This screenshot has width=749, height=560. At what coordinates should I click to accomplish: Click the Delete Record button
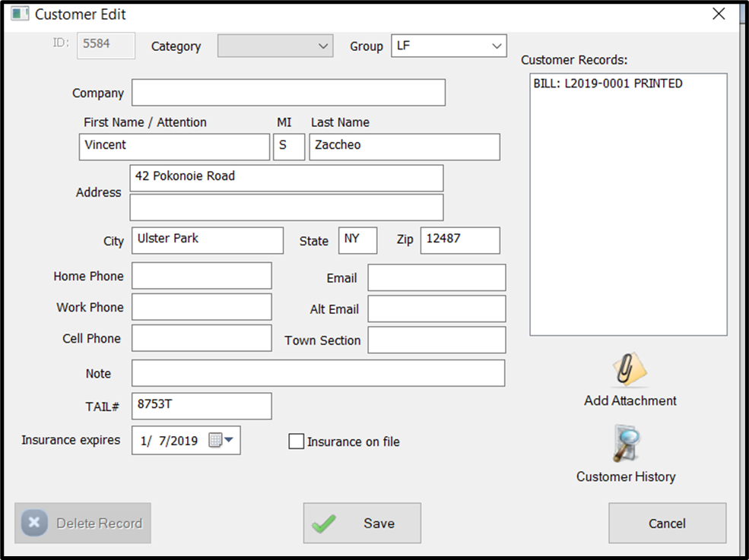83,523
